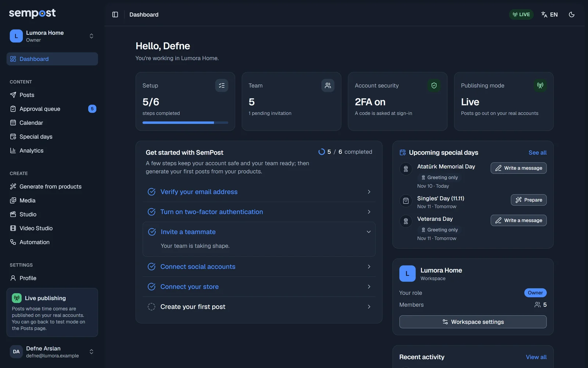Go to Approval queue
588x368 pixels.
click(52, 109)
